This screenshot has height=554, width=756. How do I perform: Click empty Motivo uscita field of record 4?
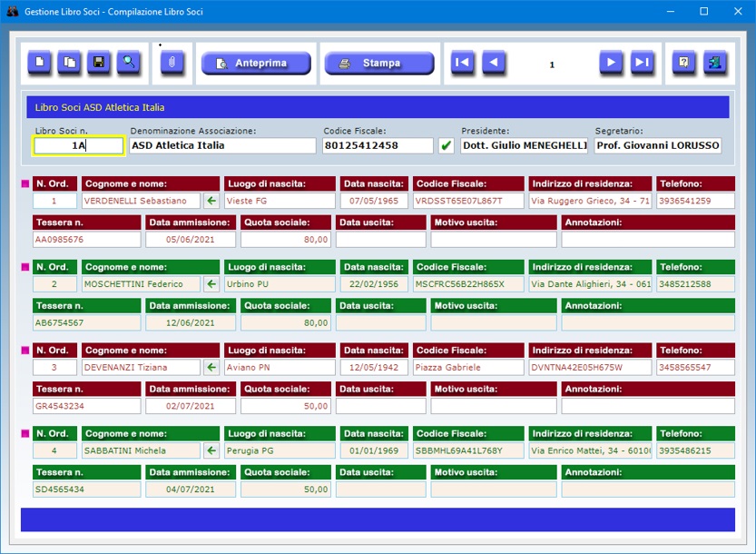[494, 490]
